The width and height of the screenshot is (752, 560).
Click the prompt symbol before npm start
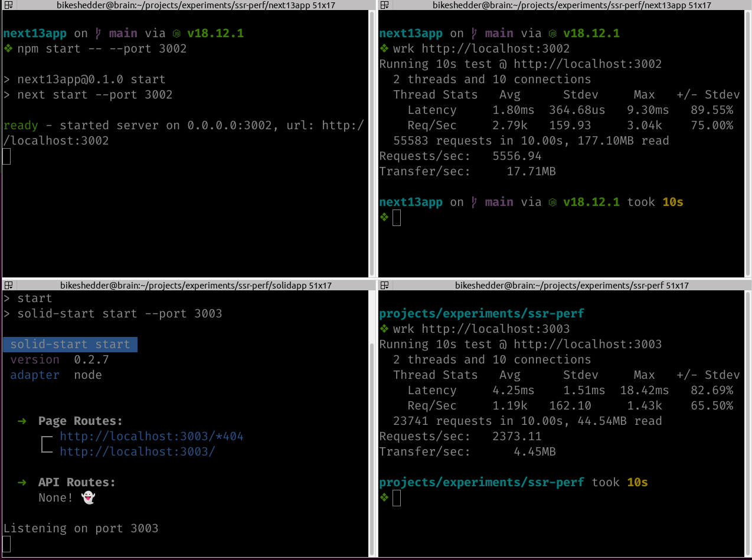[8, 48]
